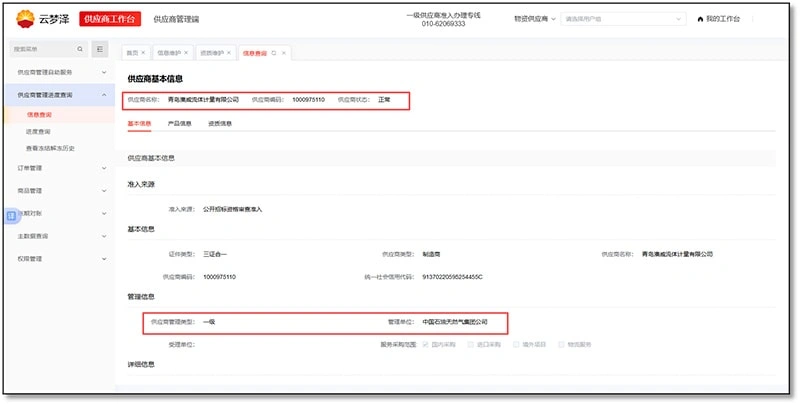The height and width of the screenshot is (405, 800).
Task: Open 查看冻结解冻历史 in the sidebar
Action: pos(51,148)
